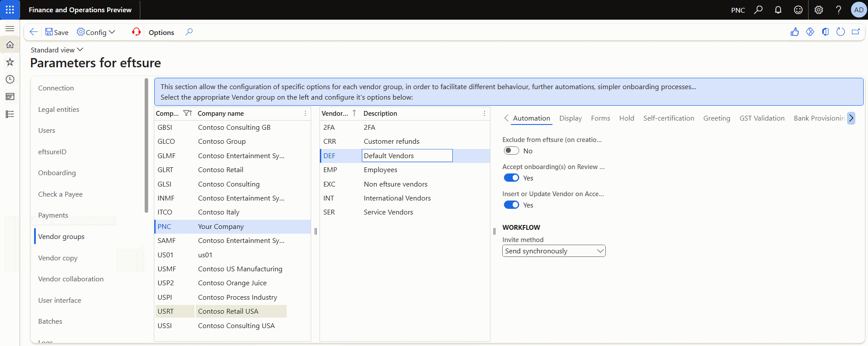Expand the Standard view selector

click(56, 50)
